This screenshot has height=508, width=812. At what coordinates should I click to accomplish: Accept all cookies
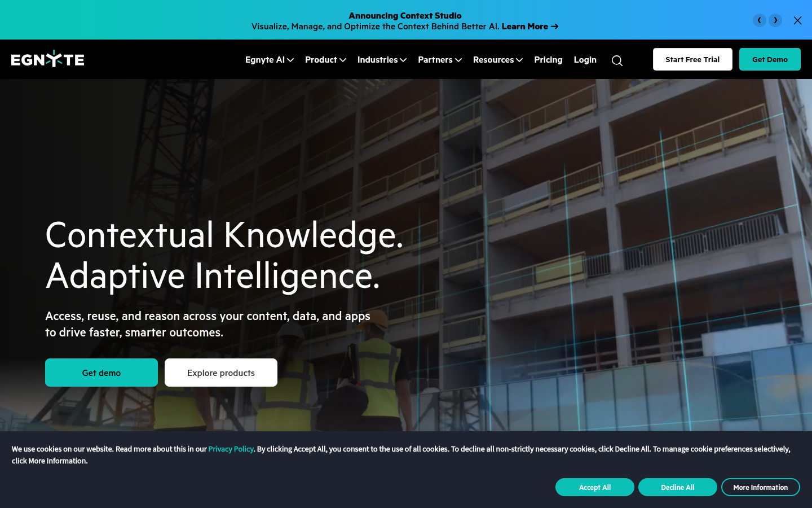click(595, 487)
